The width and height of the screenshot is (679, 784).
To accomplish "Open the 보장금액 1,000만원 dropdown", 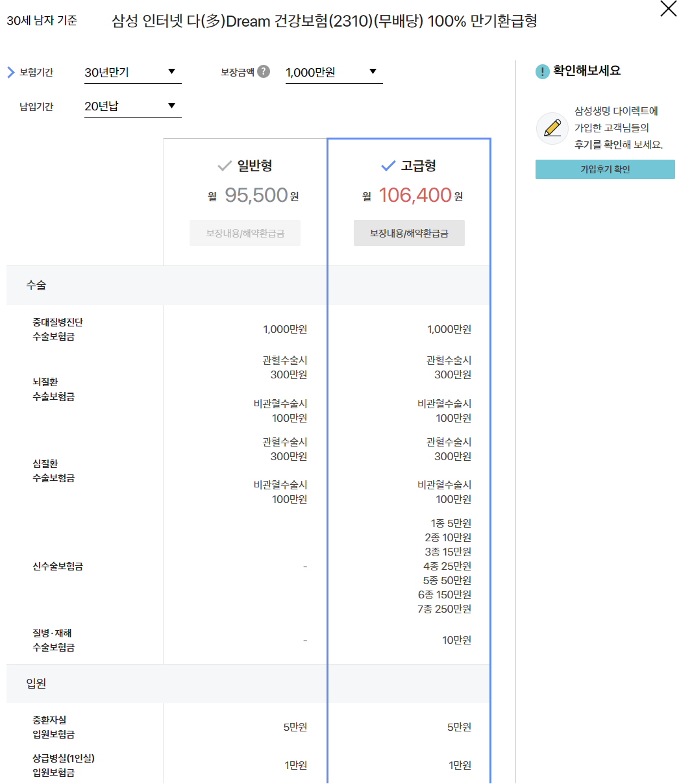I will (x=334, y=72).
